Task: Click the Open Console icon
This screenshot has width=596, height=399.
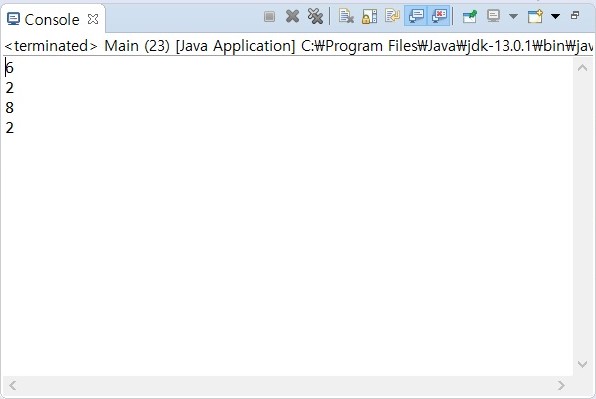Action: 535,16
